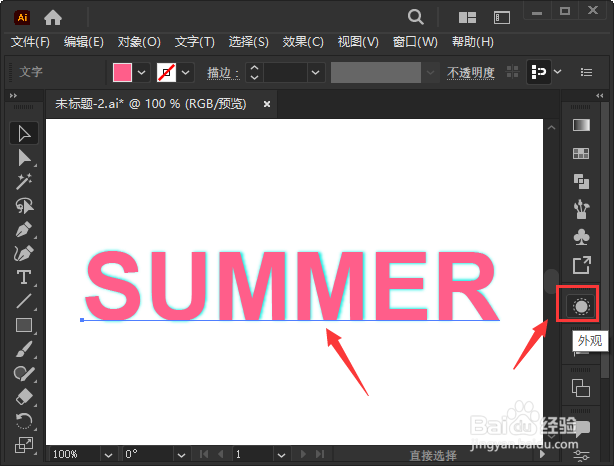The width and height of the screenshot is (614, 466).
Task: Select the Pen tool
Action: tap(24, 229)
